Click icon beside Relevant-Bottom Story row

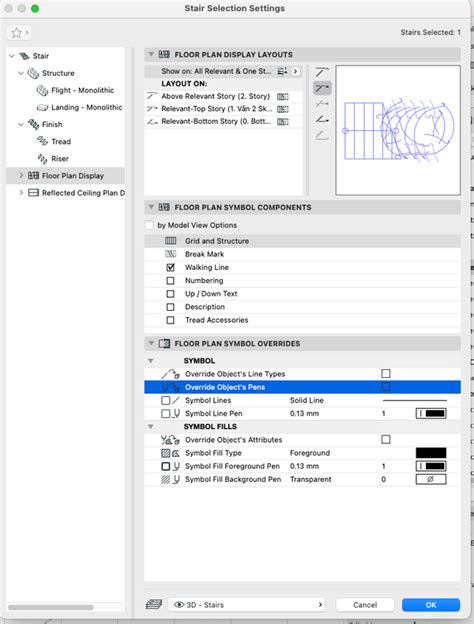[x=283, y=122]
